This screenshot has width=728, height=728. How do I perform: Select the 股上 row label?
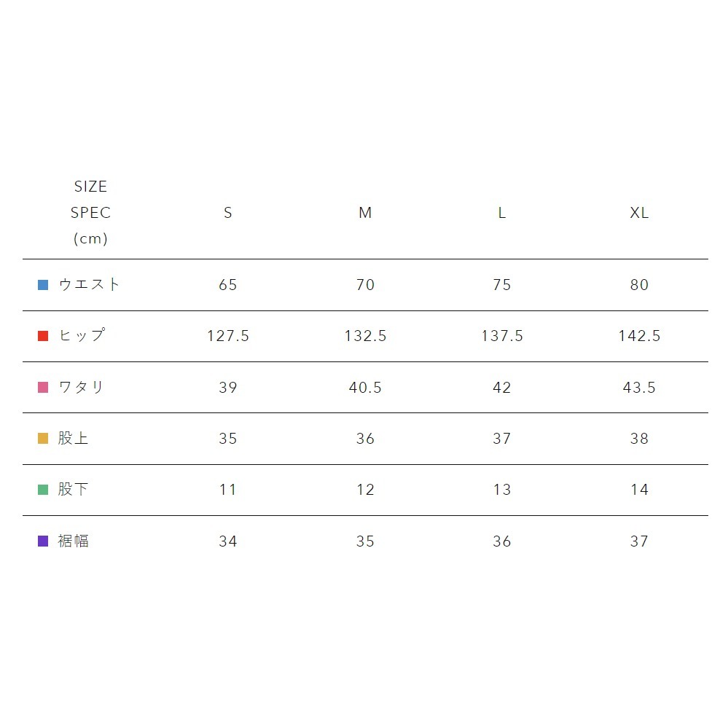point(74,439)
